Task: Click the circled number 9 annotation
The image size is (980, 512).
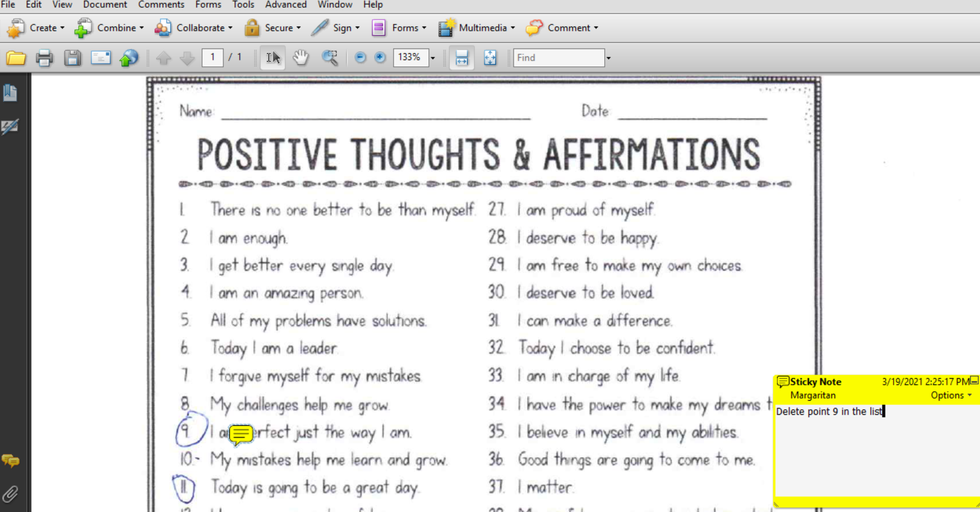Action: (x=192, y=430)
